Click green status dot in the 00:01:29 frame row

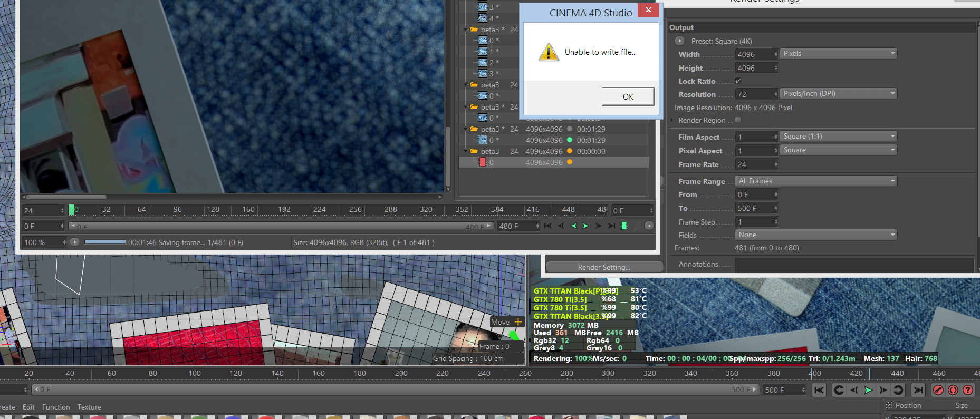[x=570, y=140]
